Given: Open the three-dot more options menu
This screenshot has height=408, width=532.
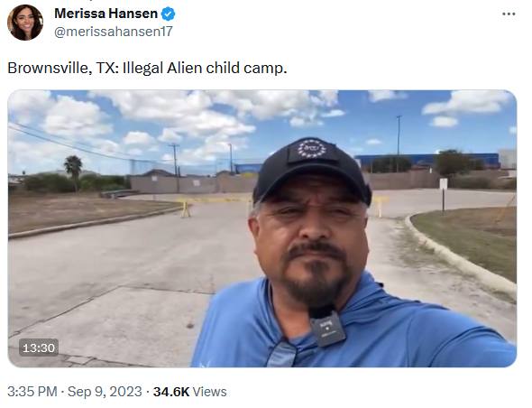Looking at the screenshot, I should click(509, 14).
